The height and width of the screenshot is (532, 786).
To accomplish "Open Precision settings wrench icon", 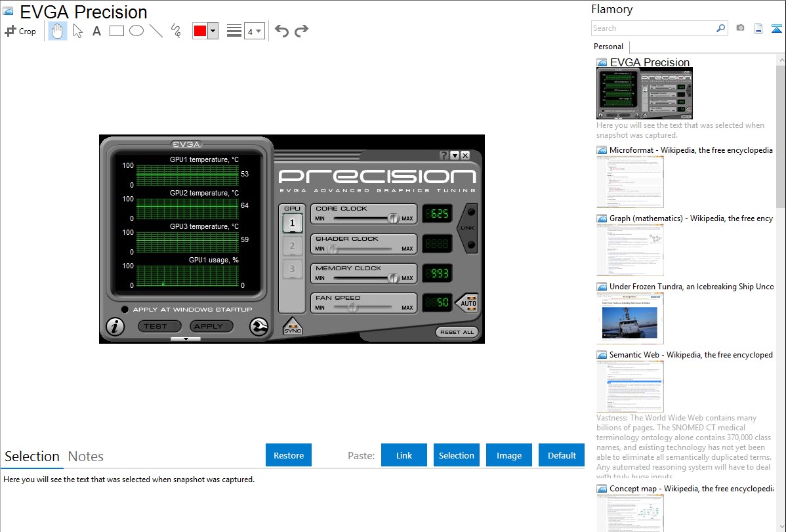I will [259, 327].
